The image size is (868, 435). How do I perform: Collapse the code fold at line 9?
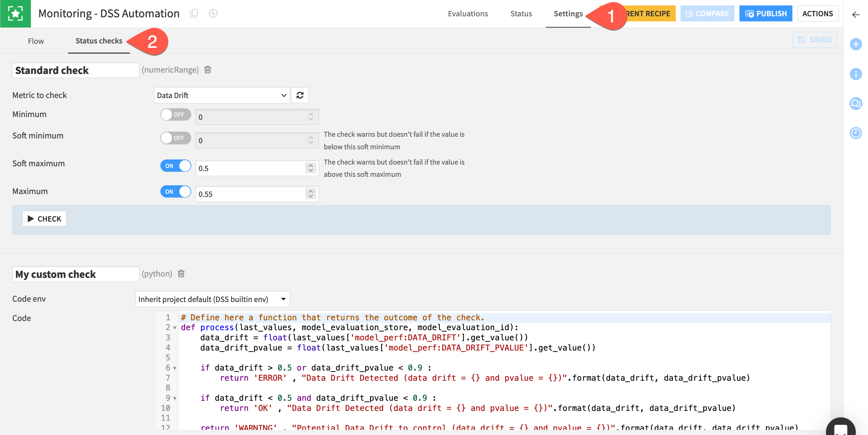pos(175,398)
